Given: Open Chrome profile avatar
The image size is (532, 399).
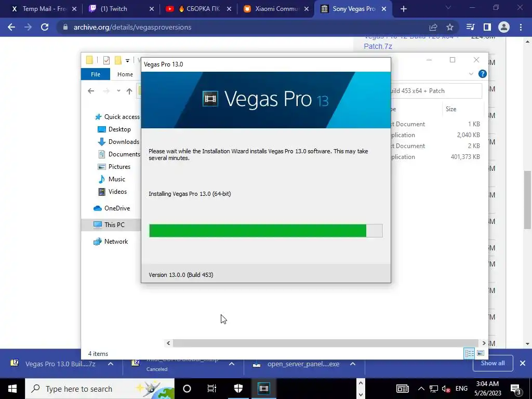Looking at the screenshot, I should [504, 27].
